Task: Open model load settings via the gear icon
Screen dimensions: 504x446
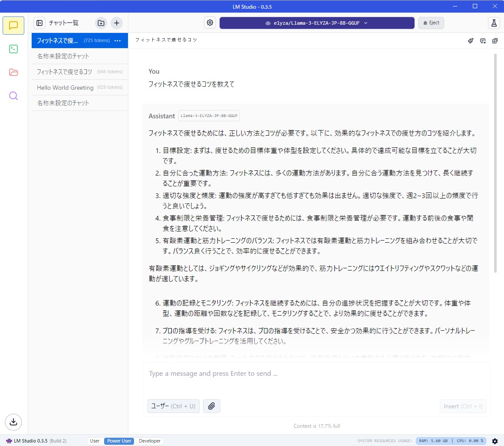Action: point(210,23)
